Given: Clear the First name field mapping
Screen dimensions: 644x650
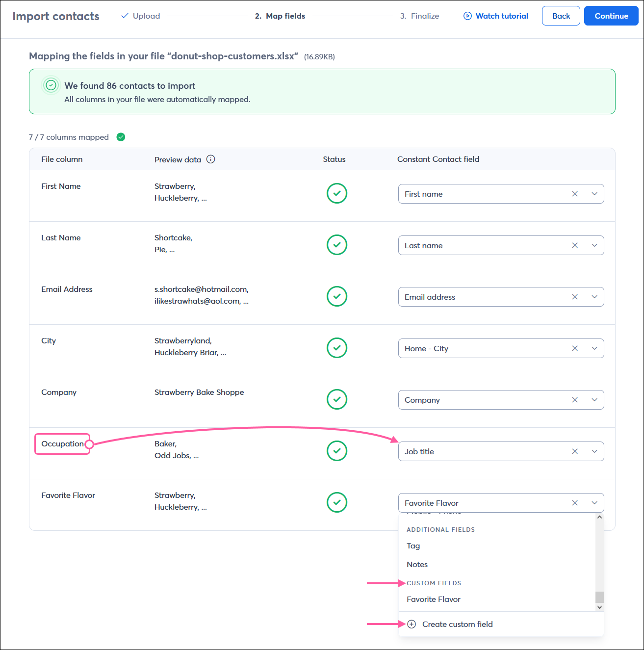Looking at the screenshot, I should pyautogui.click(x=575, y=194).
